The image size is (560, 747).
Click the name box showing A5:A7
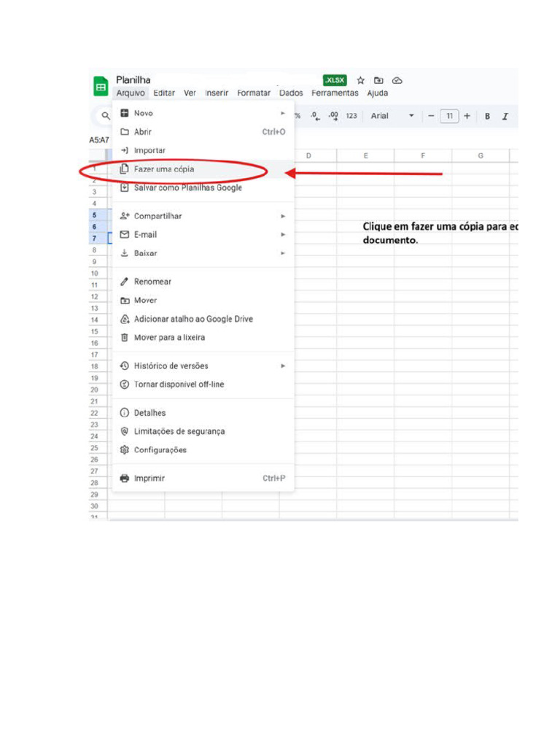pos(99,140)
